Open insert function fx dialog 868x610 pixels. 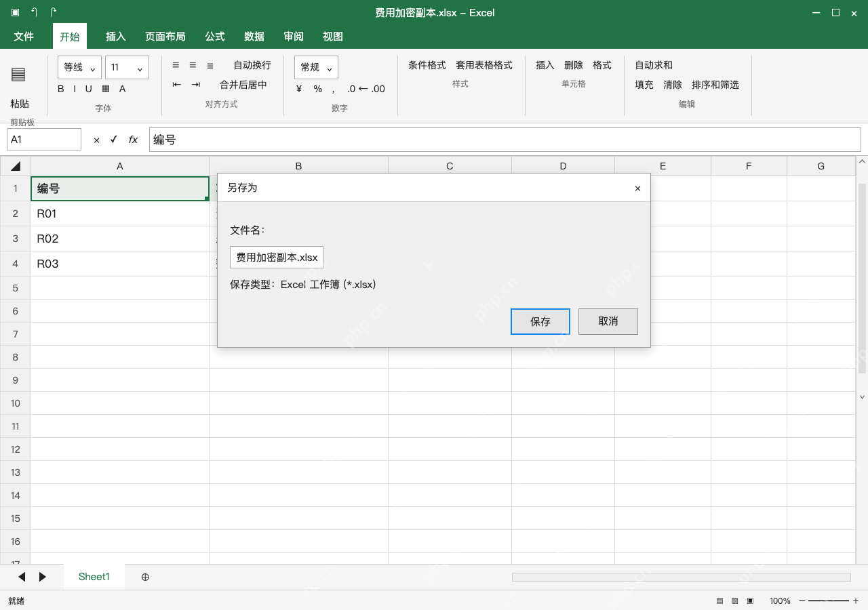click(133, 140)
